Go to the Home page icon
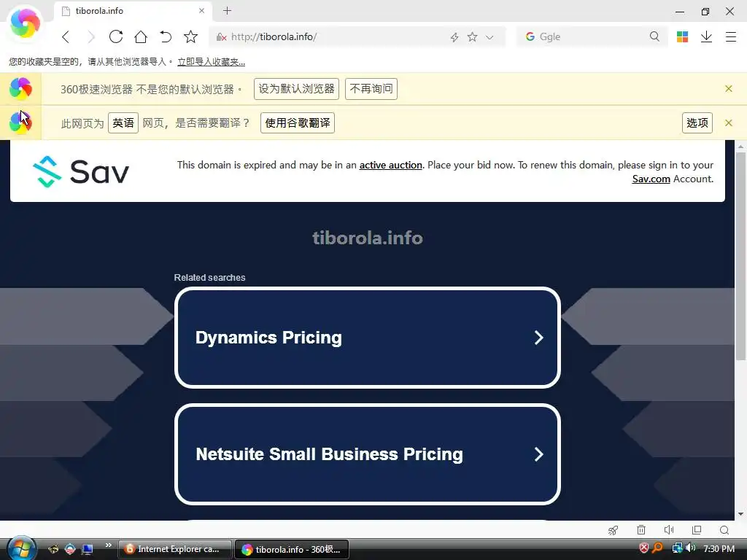 (x=141, y=36)
